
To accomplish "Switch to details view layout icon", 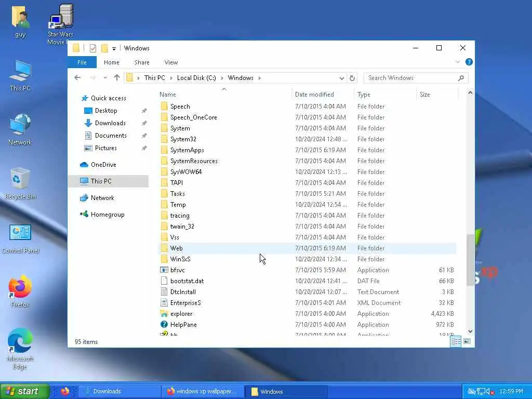I will (456, 341).
